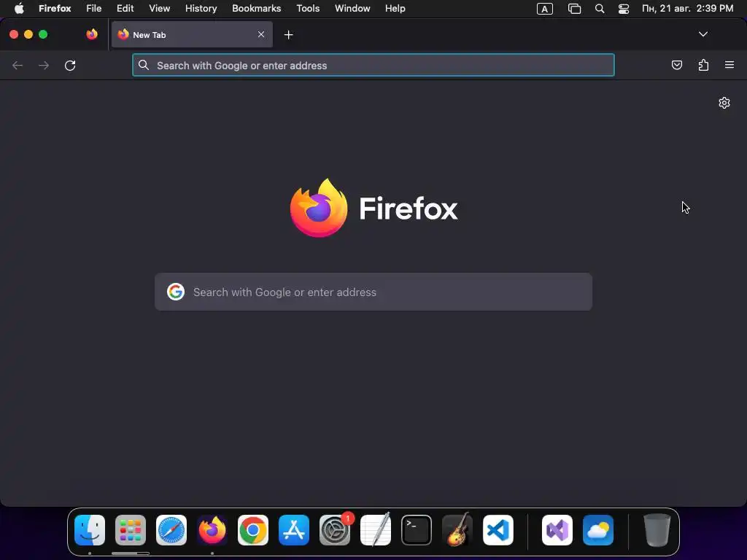Open a new tab with plus button

point(288,35)
